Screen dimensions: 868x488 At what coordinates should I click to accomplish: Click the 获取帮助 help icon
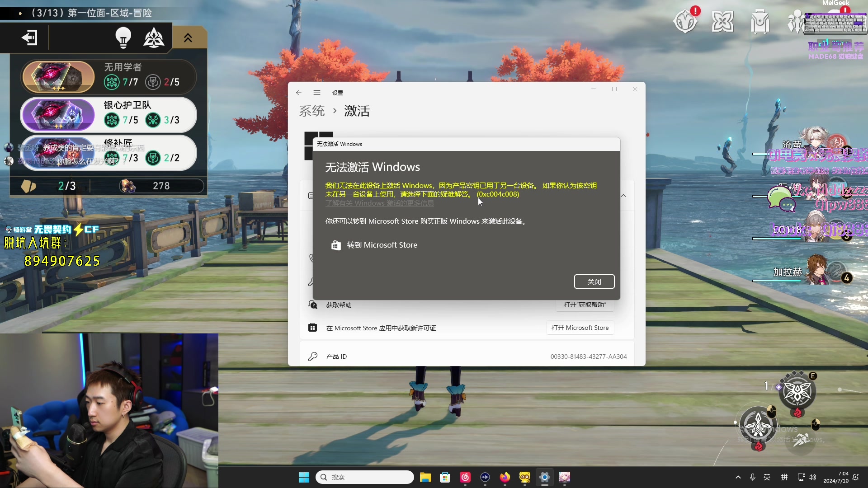[x=312, y=305]
